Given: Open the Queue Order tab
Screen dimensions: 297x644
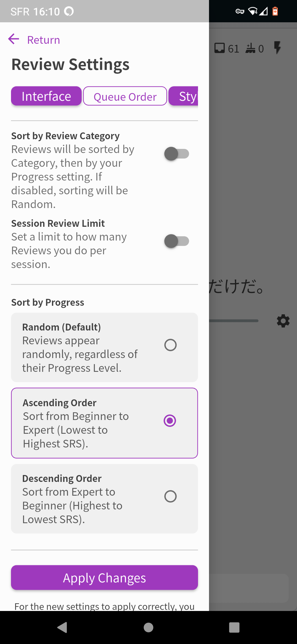Looking at the screenshot, I should (x=125, y=96).
